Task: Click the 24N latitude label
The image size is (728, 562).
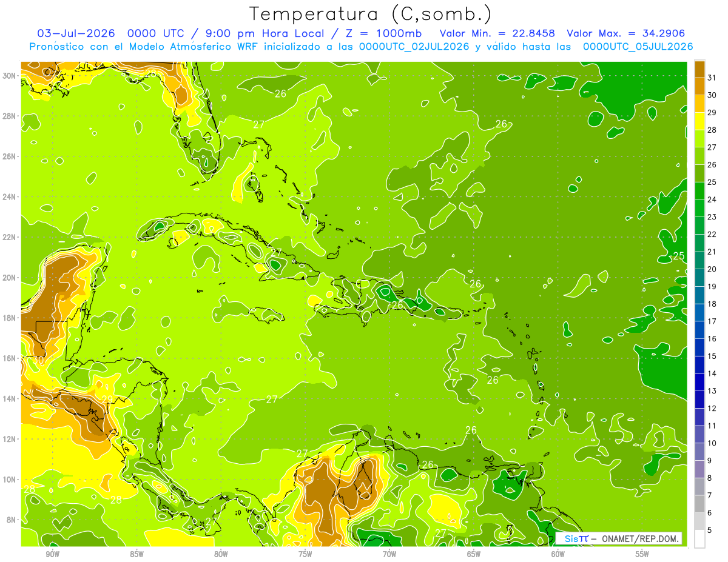Action: tap(10, 197)
